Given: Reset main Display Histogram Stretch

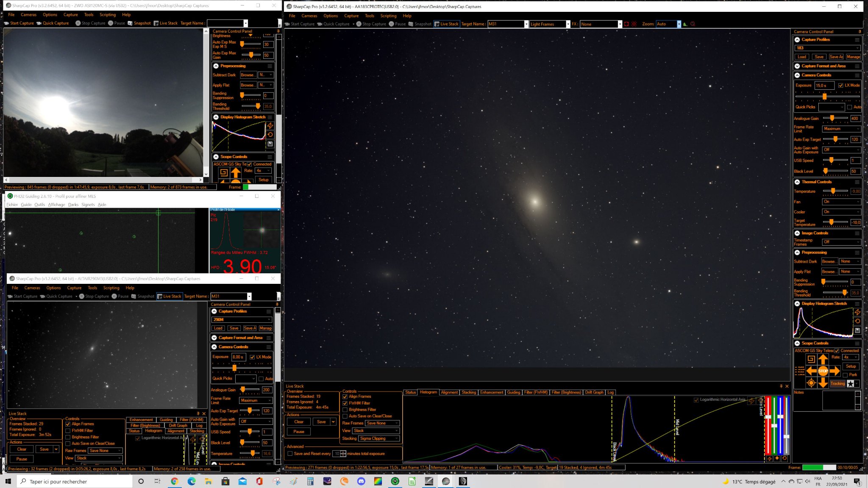Looking at the screenshot, I should coord(857,321).
